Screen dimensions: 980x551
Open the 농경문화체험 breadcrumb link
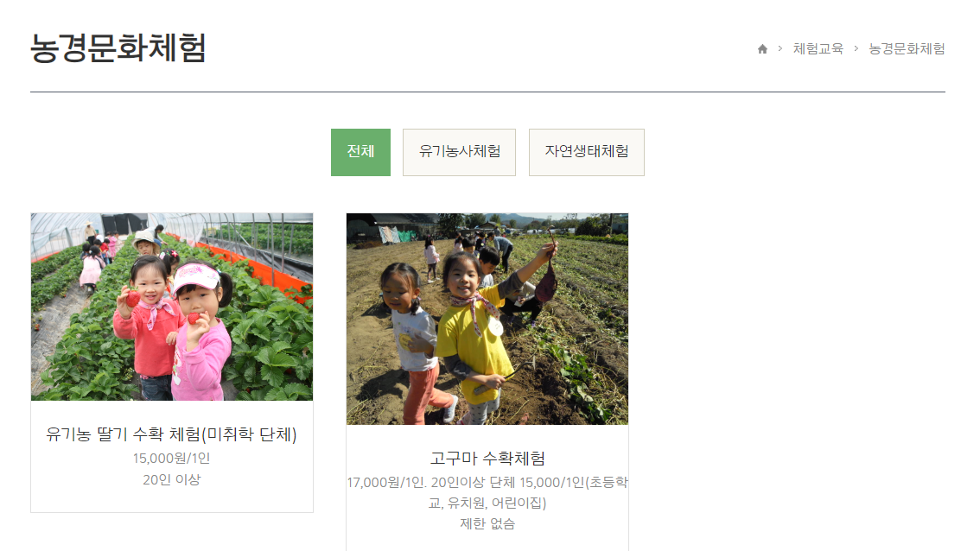pyautogui.click(x=907, y=48)
